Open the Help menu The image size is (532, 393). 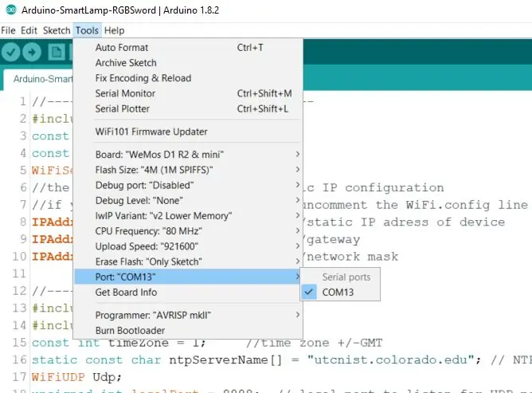click(x=114, y=30)
